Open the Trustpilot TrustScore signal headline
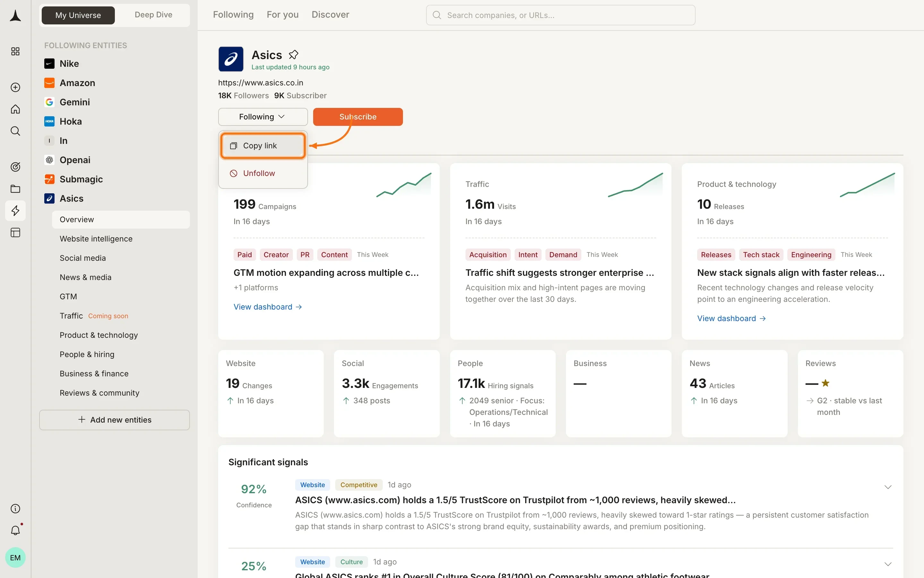This screenshot has height=578, width=924. click(x=515, y=500)
